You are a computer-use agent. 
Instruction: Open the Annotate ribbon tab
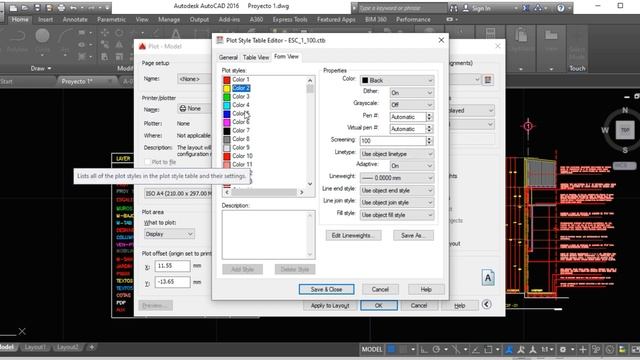click(x=75, y=19)
